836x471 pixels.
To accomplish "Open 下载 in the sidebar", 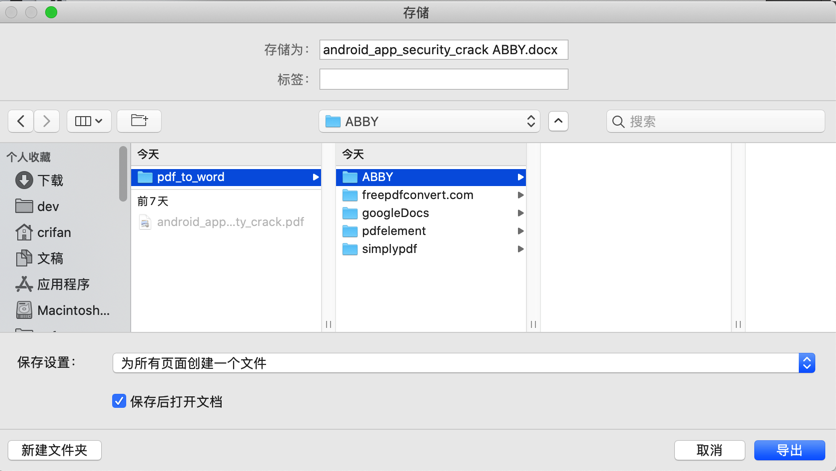I will (39, 180).
